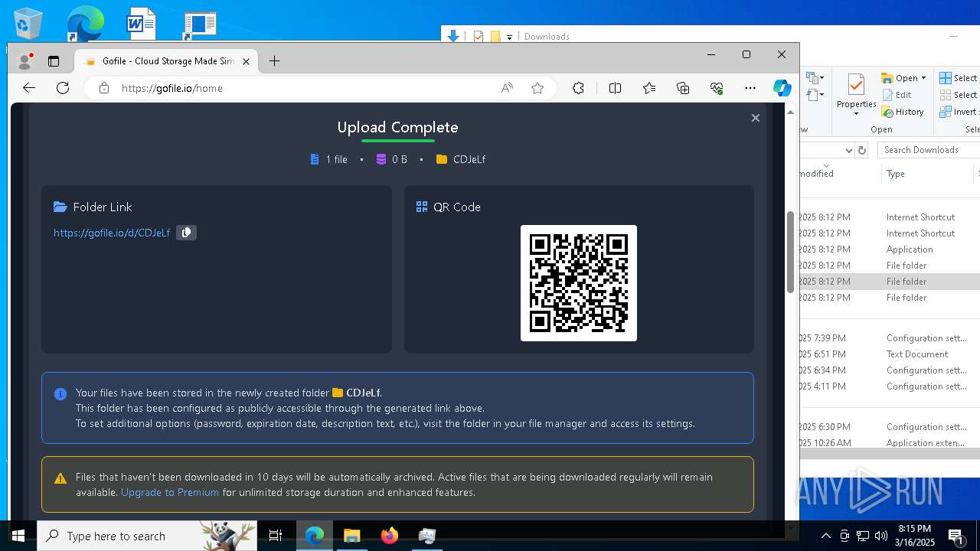
Task: Click the info icon in blue notice
Action: pos(60,394)
